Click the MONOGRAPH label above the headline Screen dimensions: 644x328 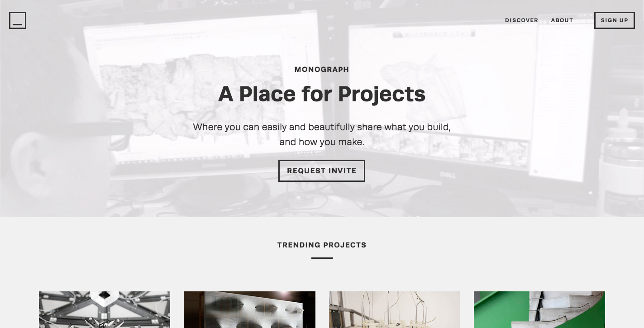point(322,70)
